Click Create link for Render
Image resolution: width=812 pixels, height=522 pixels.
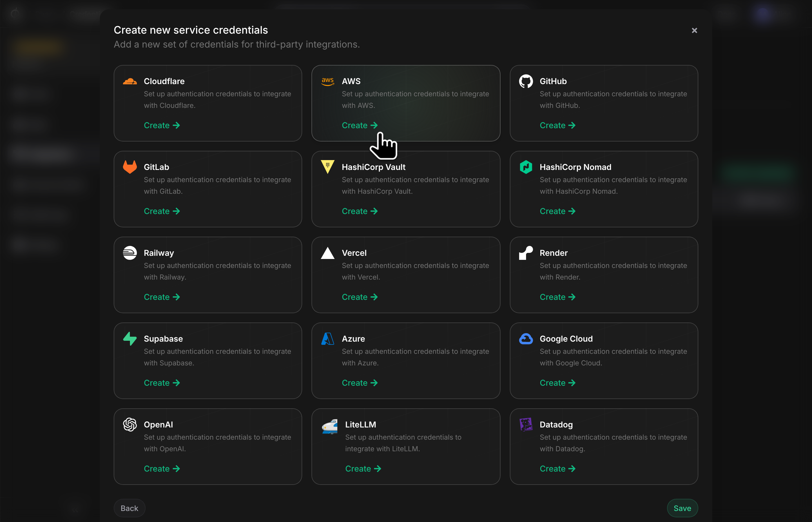pos(557,297)
